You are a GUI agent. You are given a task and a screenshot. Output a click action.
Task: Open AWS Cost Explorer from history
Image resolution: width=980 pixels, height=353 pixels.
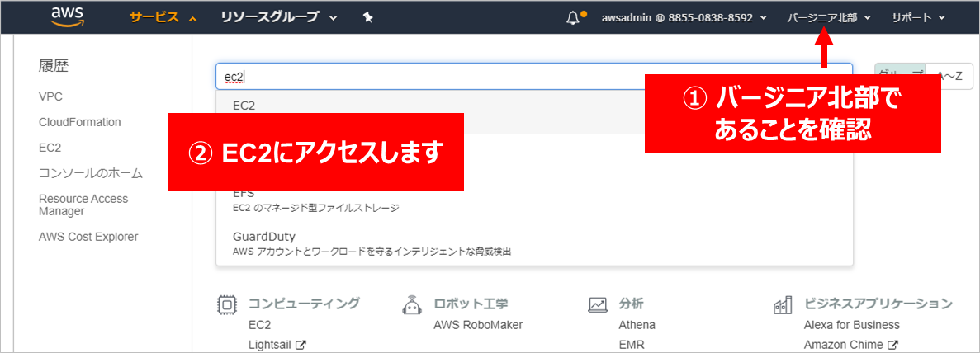(88, 237)
